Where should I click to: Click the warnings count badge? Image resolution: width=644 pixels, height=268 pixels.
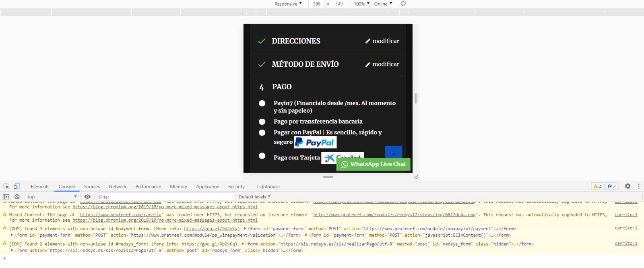click(598, 186)
